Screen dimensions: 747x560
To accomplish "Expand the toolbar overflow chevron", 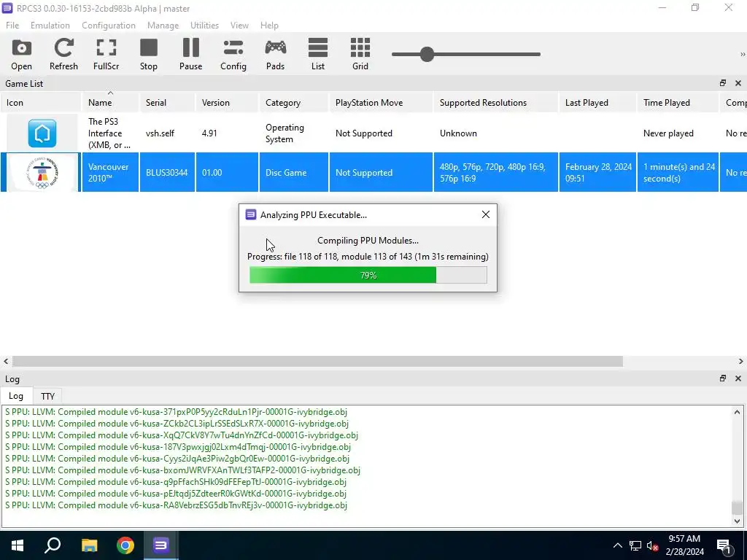I will (x=743, y=54).
